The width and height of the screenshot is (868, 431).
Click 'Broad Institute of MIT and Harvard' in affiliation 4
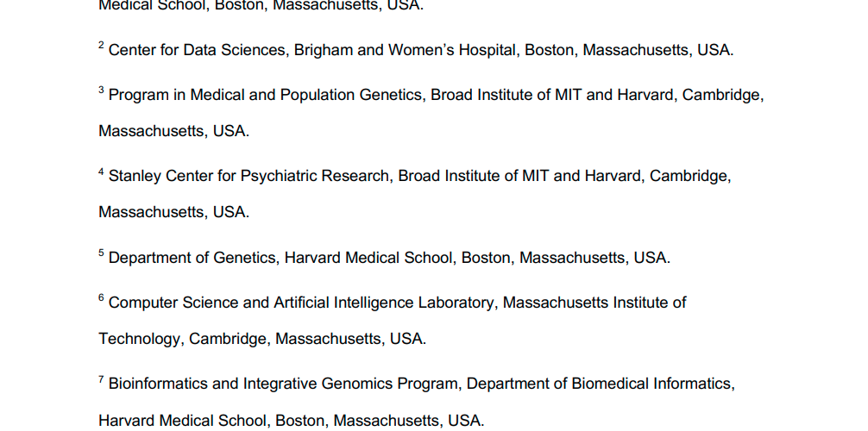coord(519,177)
